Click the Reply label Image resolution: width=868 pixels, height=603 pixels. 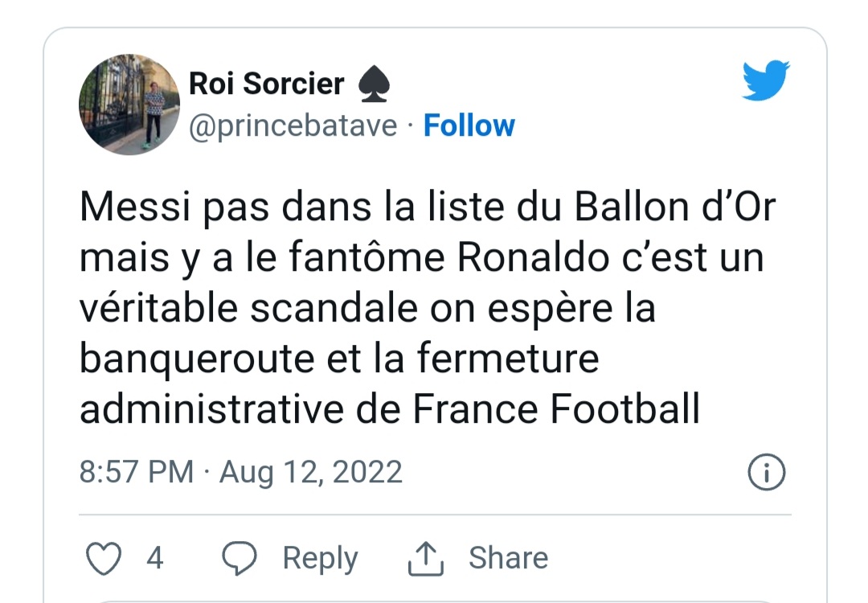click(320, 558)
